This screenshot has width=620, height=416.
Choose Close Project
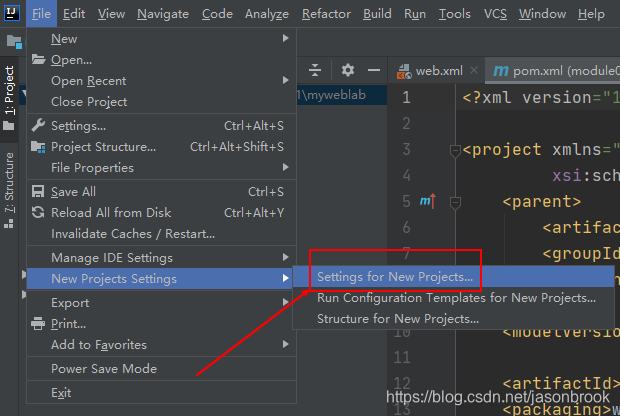(162, 102)
